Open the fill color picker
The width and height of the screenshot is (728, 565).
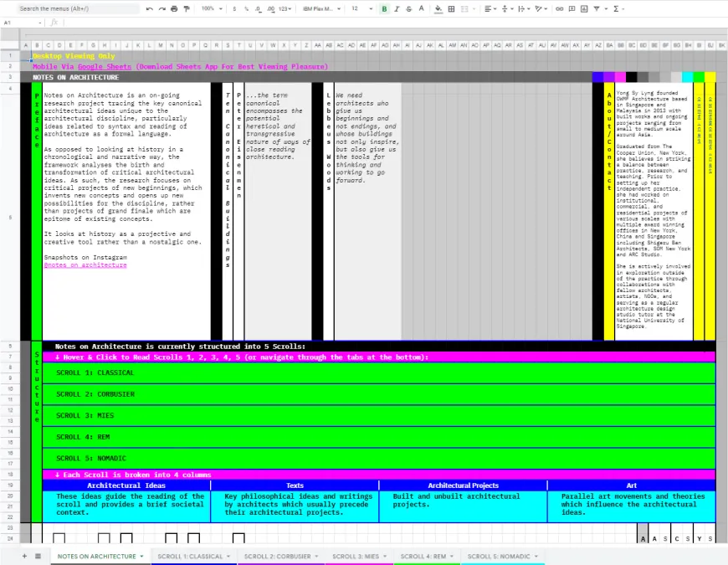[438, 9]
